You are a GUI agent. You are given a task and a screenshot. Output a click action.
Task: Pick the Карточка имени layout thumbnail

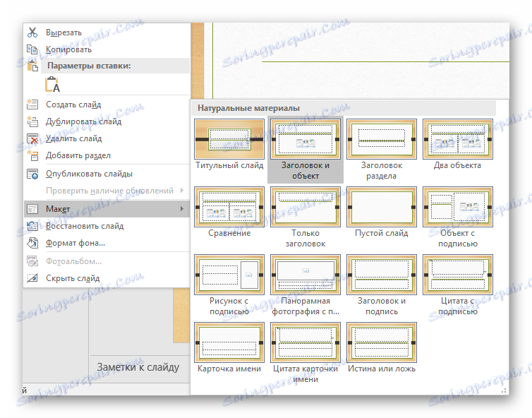(229, 342)
